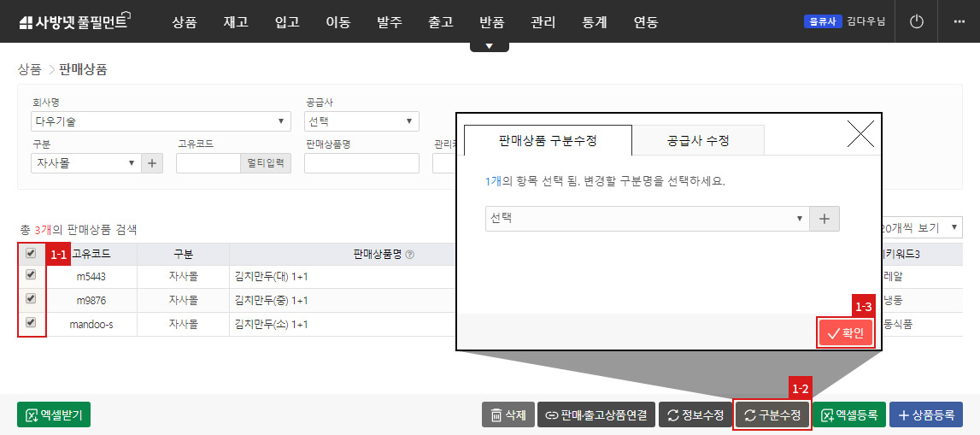Image resolution: width=980 pixels, height=435 pixels.
Task: Open the 공급사 선택 dropdown
Action: [361, 121]
